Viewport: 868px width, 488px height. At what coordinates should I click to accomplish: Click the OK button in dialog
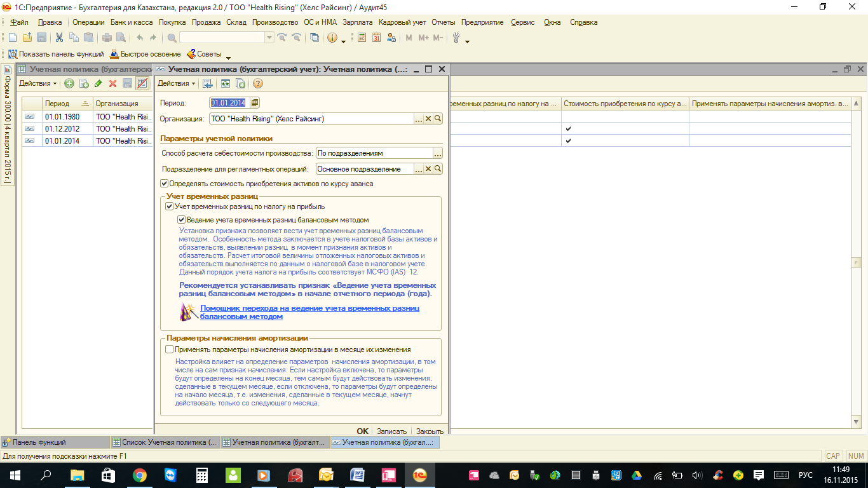[362, 431]
